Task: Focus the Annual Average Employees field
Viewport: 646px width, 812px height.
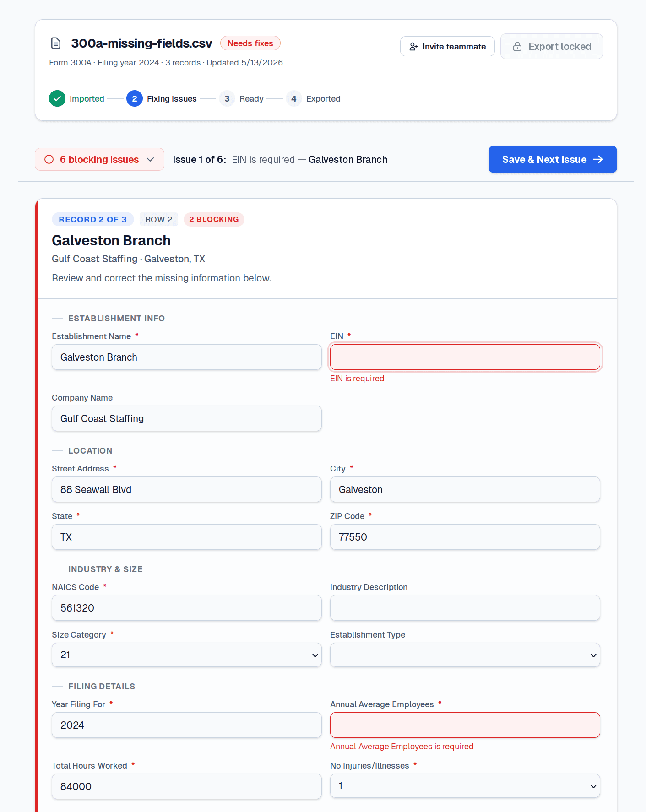Action: [465, 725]
